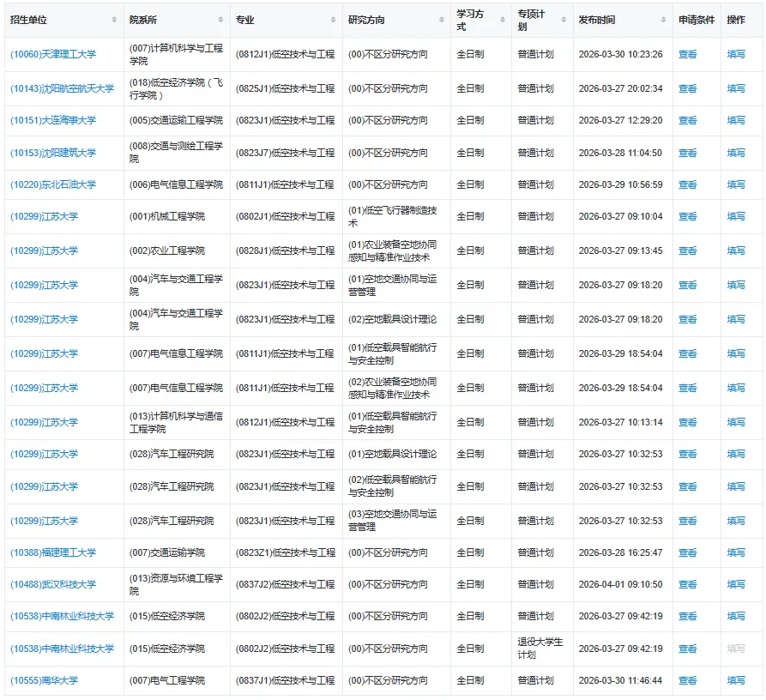The width and height of the screenshot is (766, 700).
Task: Click 填写 for 武汉科技大学 row
Action: click(736, 584)
